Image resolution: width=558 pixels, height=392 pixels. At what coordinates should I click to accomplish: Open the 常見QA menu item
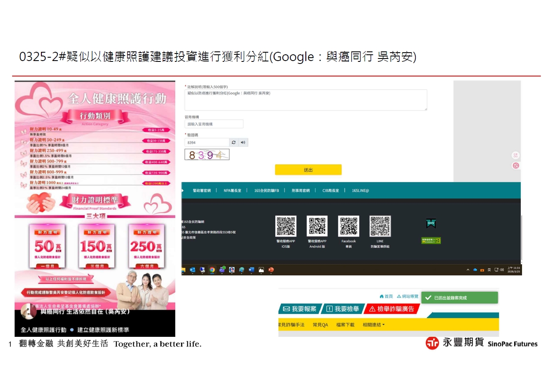point(320,325)
